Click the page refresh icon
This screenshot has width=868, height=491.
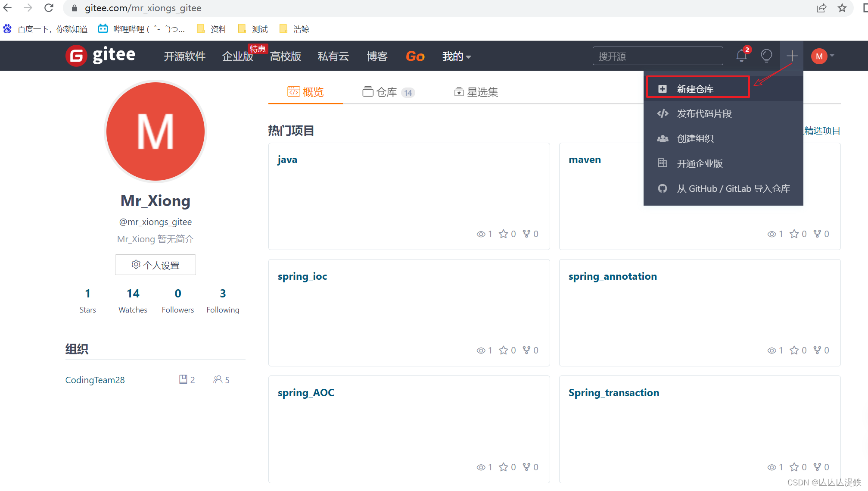click(x=49, y=8)
